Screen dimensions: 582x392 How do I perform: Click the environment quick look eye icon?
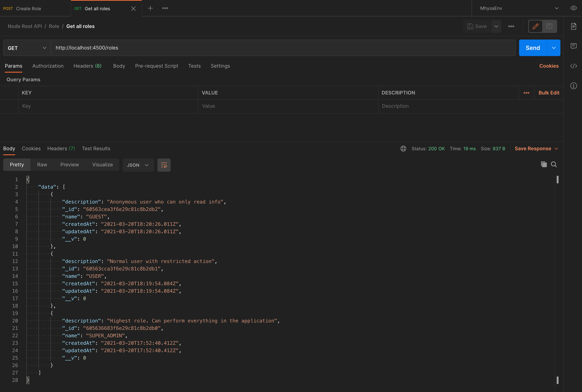[x=574, y=8]
